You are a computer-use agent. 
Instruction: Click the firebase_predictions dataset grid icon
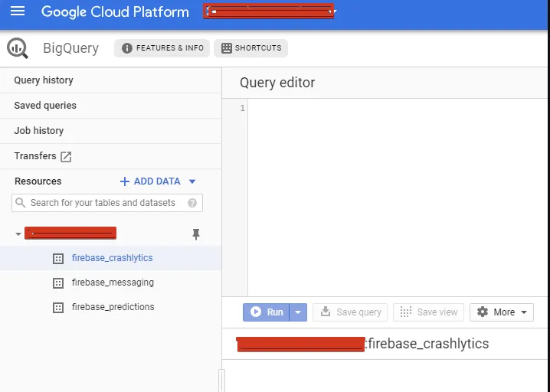(x=57, y=308)
